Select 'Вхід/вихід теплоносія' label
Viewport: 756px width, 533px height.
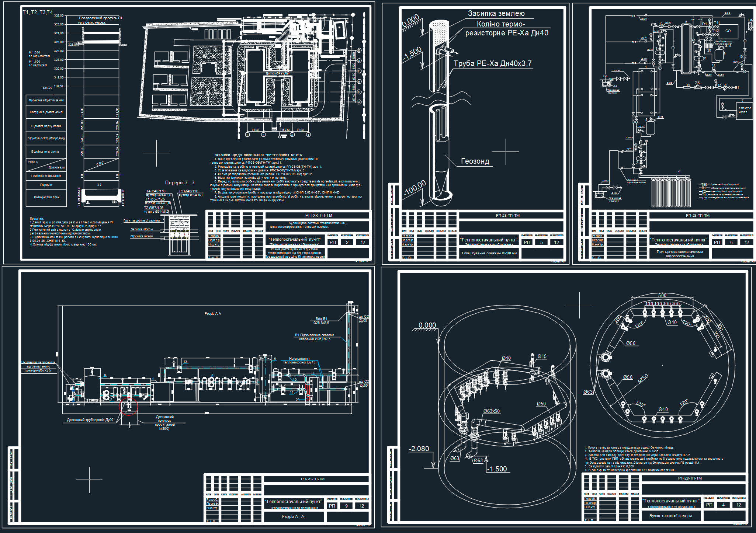click(x=38, y=362)
